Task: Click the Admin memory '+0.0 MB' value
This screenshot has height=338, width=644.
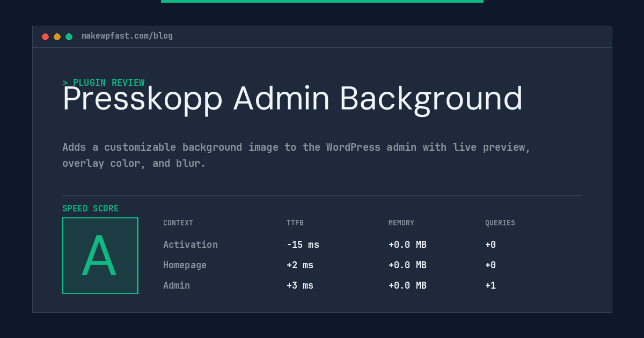Action: tap(407, 285)
